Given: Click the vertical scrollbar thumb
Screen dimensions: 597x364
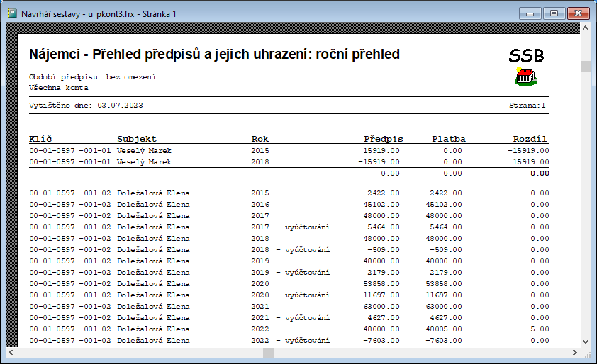Looking at the screenshot, I should coord(585,67).
